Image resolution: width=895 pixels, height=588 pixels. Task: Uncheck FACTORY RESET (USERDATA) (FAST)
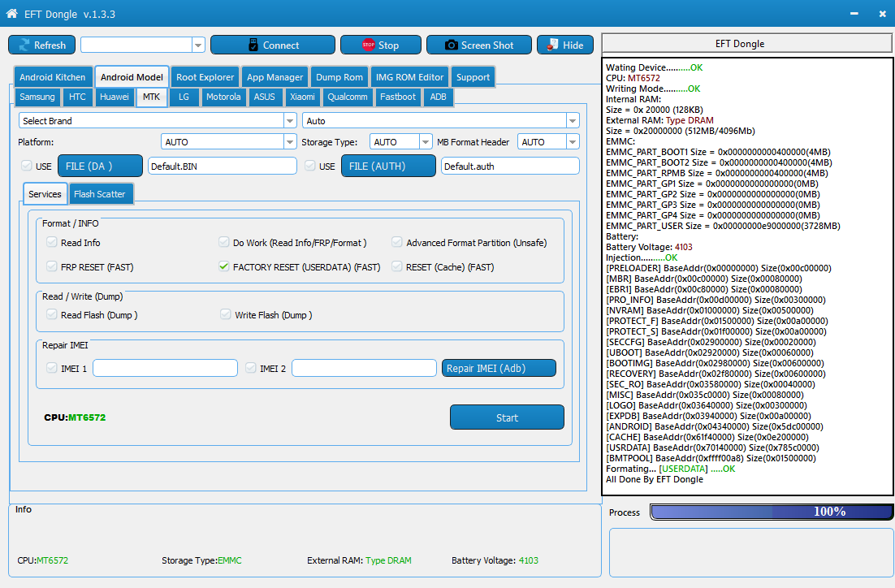point(224,266)
